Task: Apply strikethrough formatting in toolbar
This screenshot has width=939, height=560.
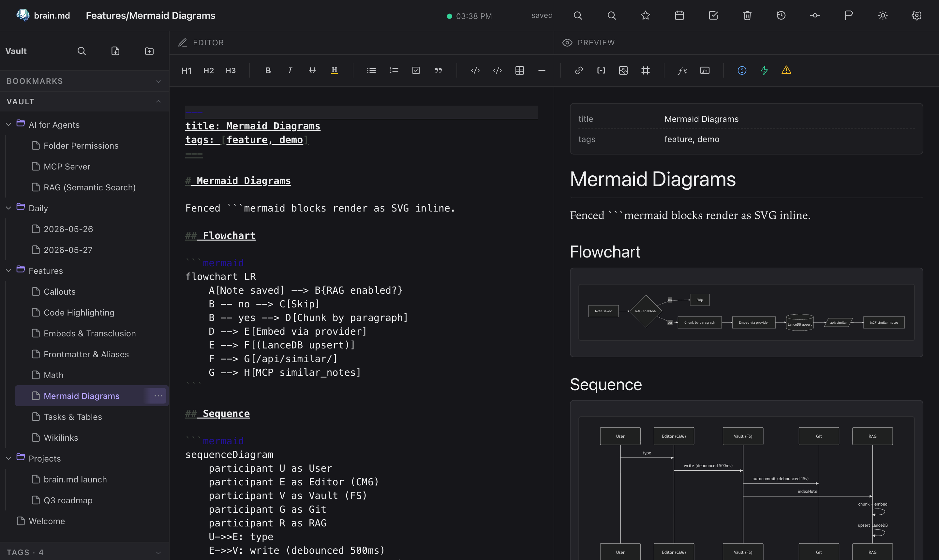Action: tap(312, 70)
